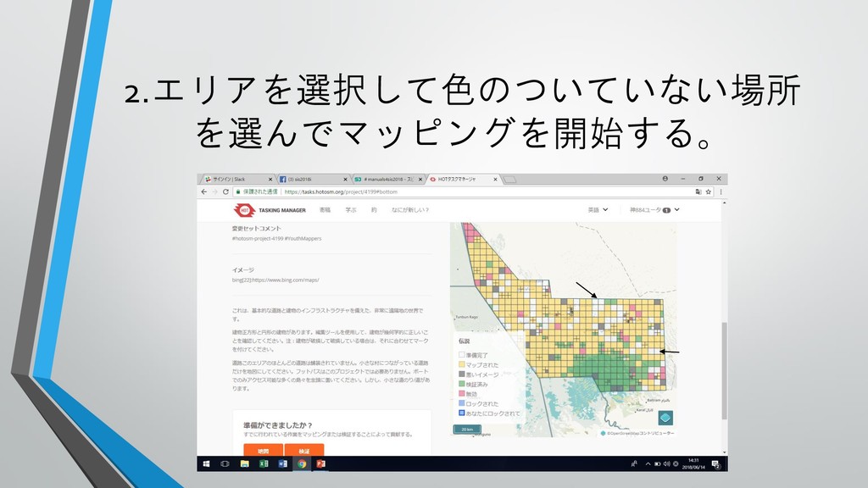Image resolution: width=868 pixels, height=488 pixels.
Task: Close the sis2018i Facebook tab
Action: 346,180
